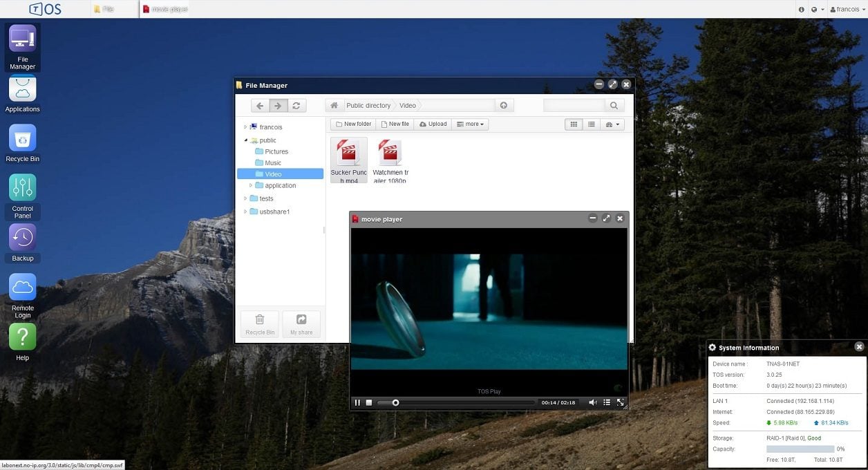Select the Watchmen trailer 1080p video file
The height and width of the screenshot is (470, 868).
click(390, 160)
